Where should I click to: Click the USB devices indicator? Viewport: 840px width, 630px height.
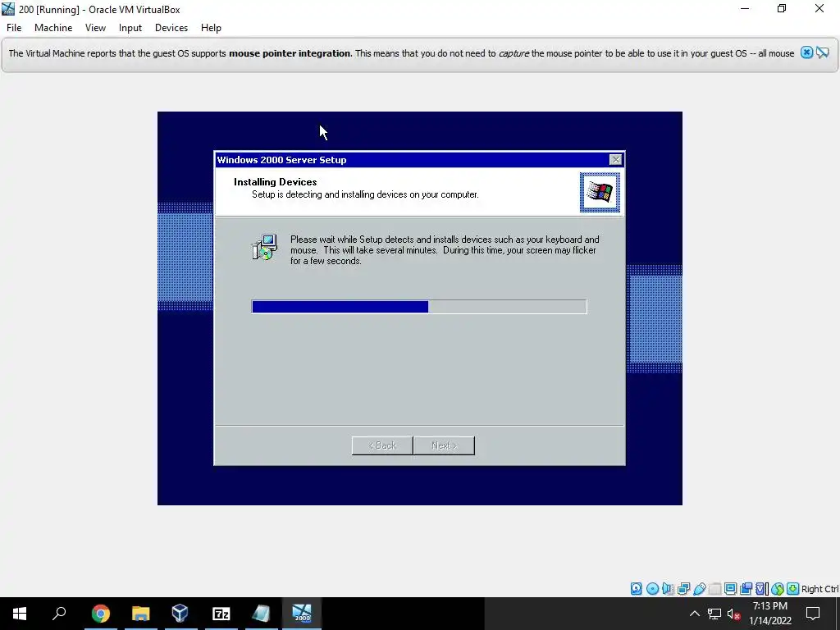[x=699, y=589]
